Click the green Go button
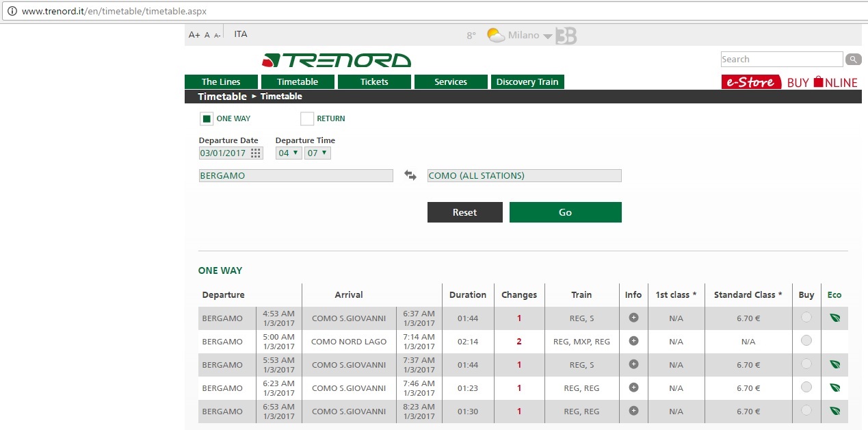Screen dimensions: 868x430 566,212
